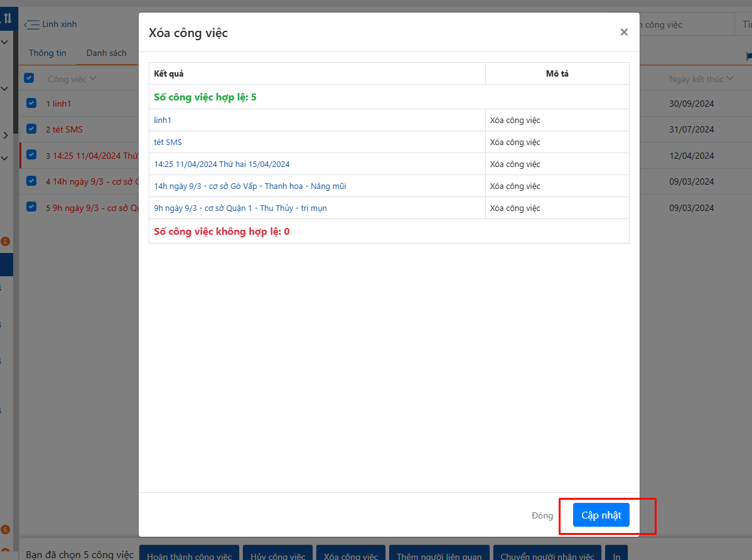Open the linh1 task link in dialog
The width and height of the screenshot is (752, 560).
[x=163, y=120]
